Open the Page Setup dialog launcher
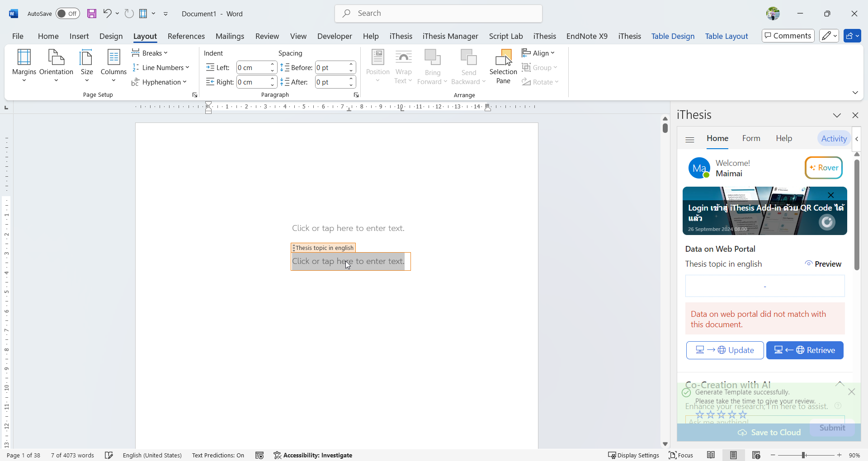 click(x=195, y=95)
